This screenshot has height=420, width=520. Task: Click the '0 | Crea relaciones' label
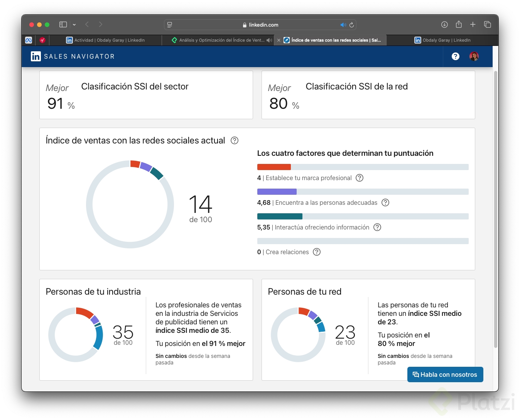coord(283,252)
